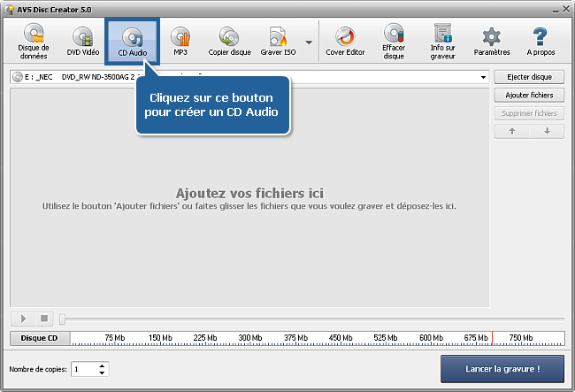This screenshot has width=575, height=392.
Task: Move the selected file down with the arrow
Action: [x=547, y=131]
